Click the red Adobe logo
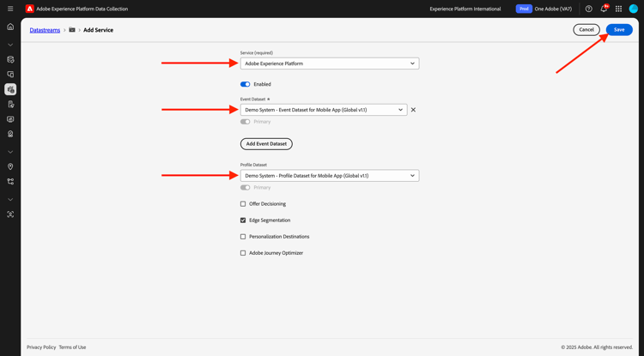The image size is (644, 356). (29, 9)
